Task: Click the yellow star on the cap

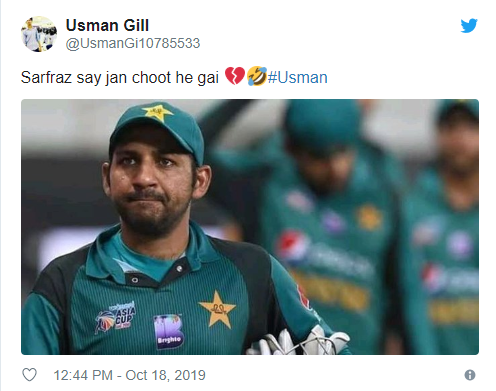Action: [x=157, y=112]
